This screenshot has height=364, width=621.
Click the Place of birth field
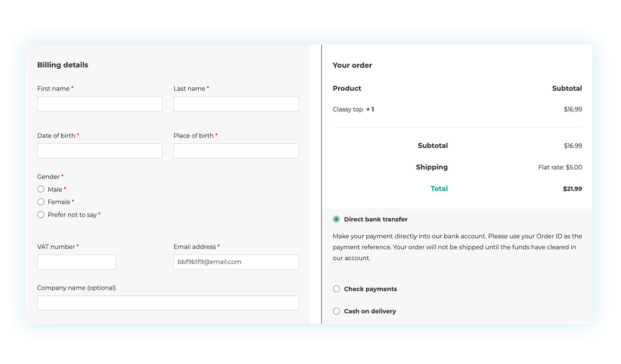236,150
